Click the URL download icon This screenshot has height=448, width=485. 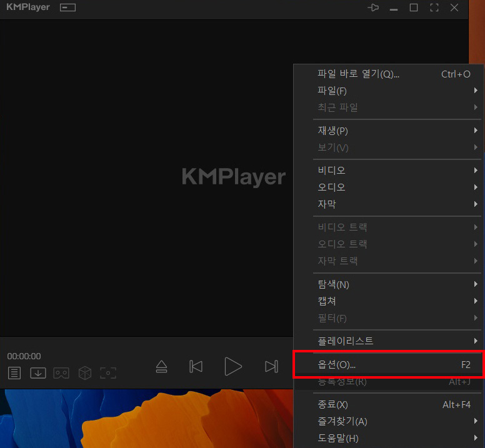click(38, 373)
